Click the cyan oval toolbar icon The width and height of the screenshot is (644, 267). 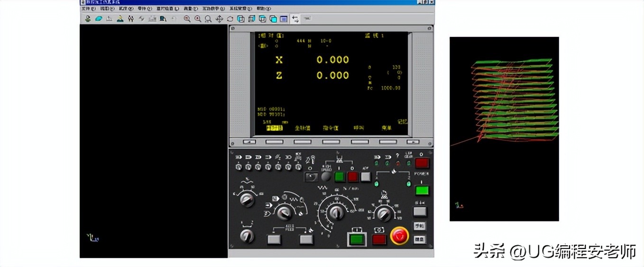(99, 19)
